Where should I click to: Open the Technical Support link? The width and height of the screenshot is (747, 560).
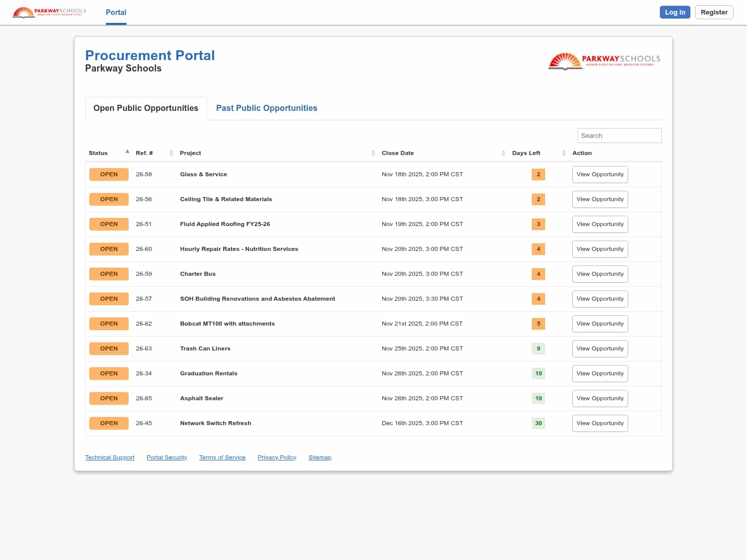click(109, 457)
